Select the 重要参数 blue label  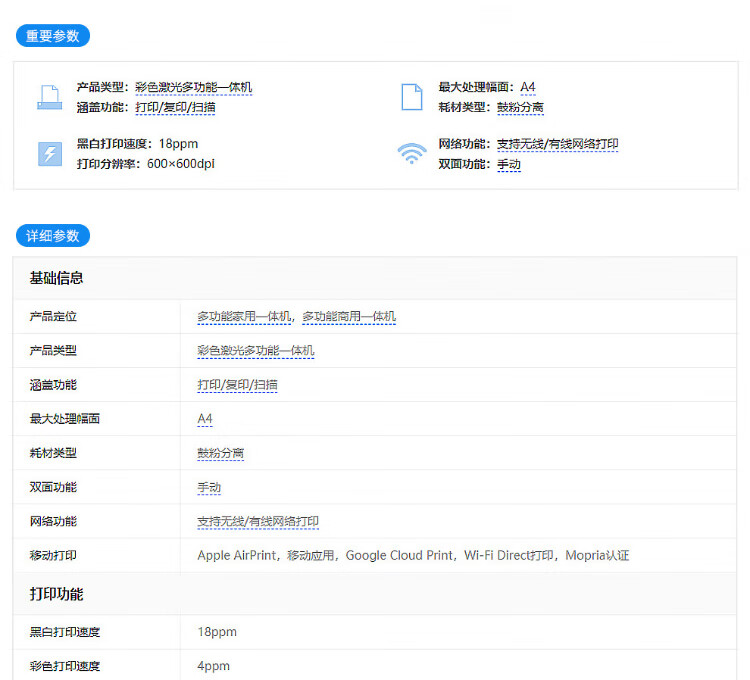point(53,36)
